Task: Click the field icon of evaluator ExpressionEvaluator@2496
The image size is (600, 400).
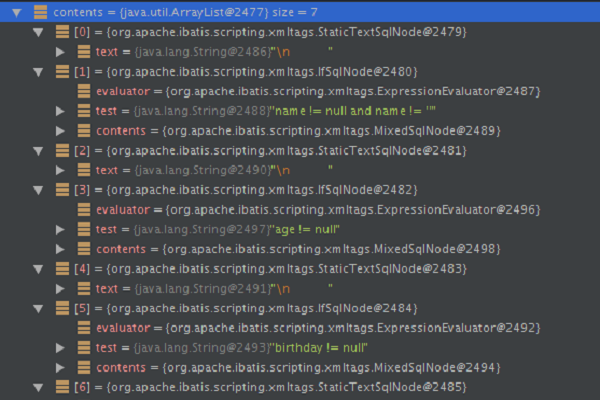Action: (x=84, y=210)
